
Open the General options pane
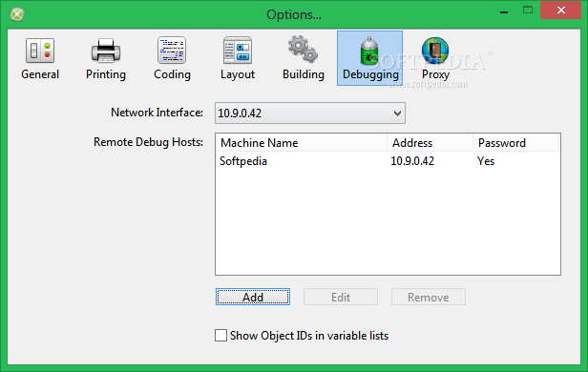[x=40, y=58]
